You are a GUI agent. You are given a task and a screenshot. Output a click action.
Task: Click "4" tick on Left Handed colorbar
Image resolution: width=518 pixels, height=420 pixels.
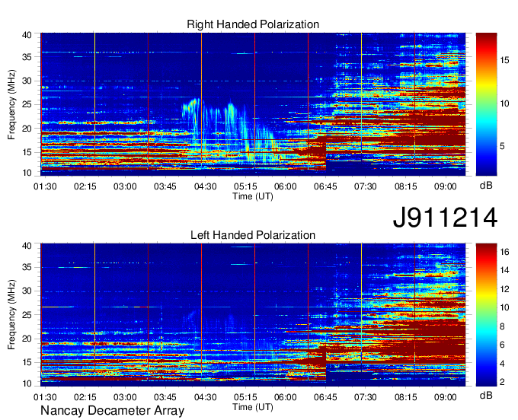(502, 364)
